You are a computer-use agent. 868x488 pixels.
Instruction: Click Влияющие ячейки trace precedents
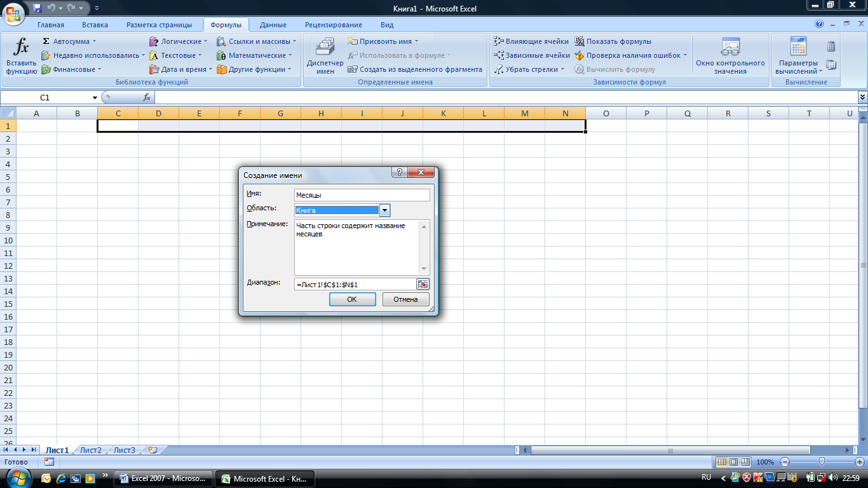(x=532, y=41)
